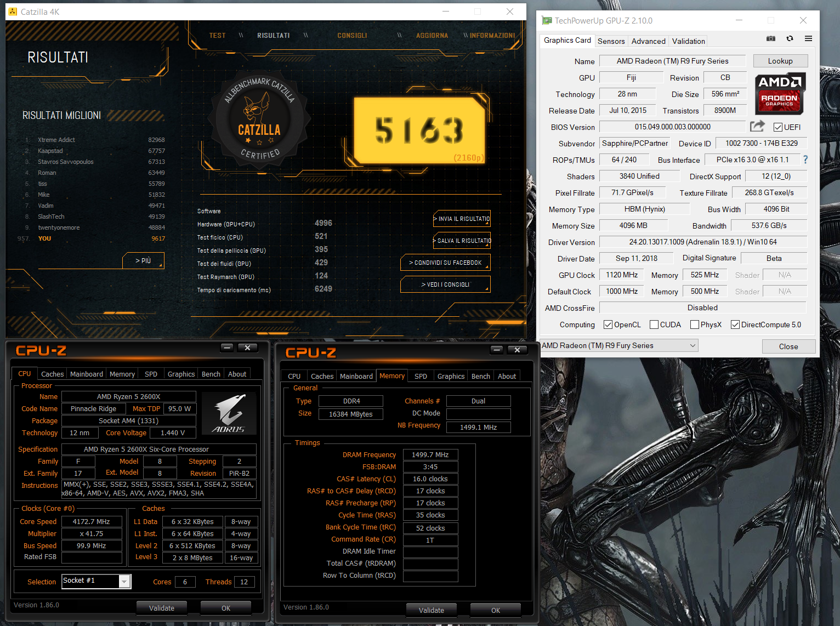840x626 pixels.
Task: Select the Graphics Card tab in GPU-Z
Action: pyautogui.click(x=567, y=41)
